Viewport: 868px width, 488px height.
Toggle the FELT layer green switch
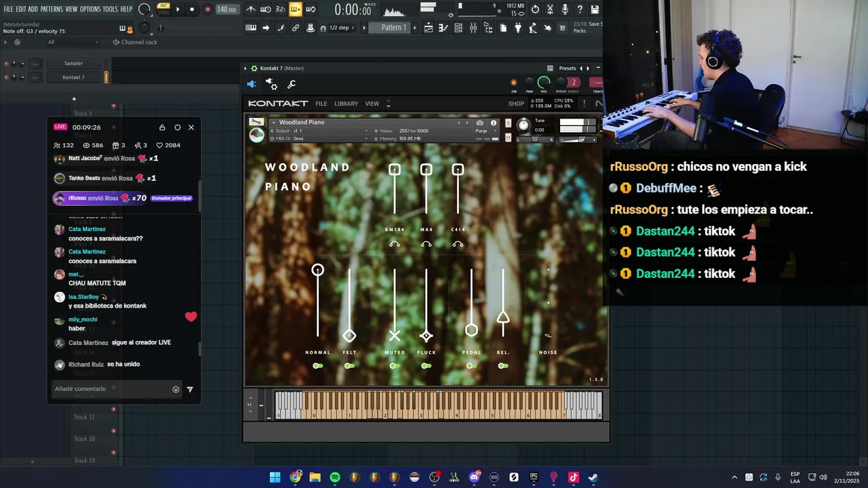coord(349,366)
